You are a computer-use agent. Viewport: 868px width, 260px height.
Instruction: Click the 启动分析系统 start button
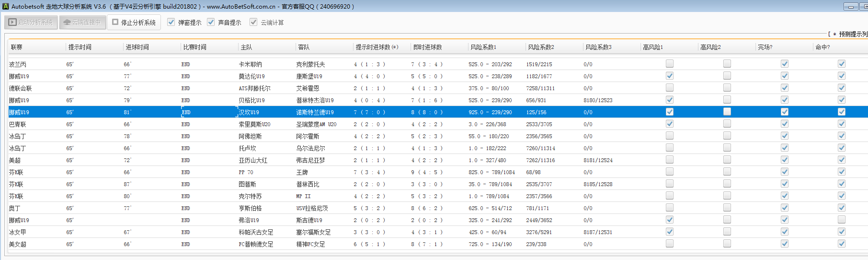pos(31,23)
